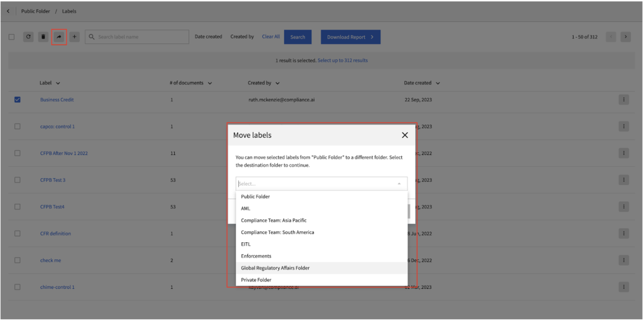The width and height of the screenshot is (644, 321).
Task: Open three-dot menu for Business Credit row
Action: pyautogui.click(x=623, y=99)
